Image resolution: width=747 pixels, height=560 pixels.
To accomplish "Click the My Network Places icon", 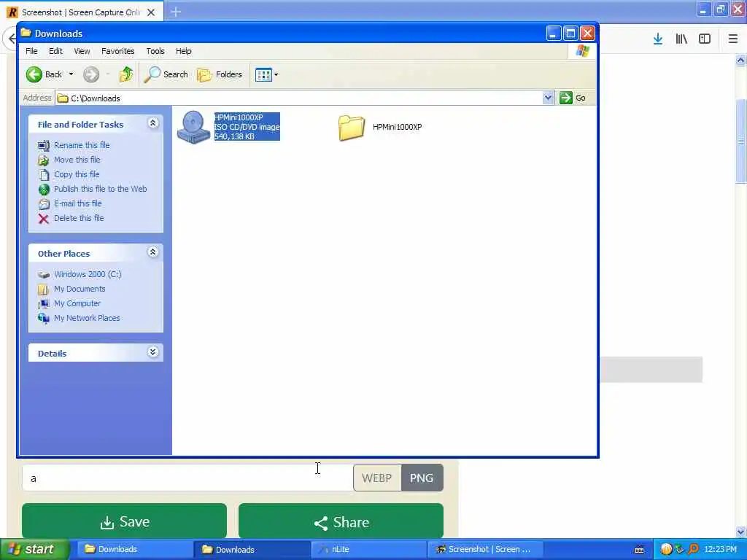I will click(x=43, y=318).
